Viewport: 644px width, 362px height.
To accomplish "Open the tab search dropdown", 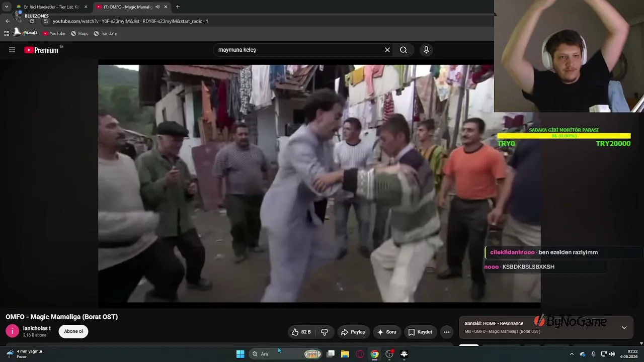I will (7, 7).
